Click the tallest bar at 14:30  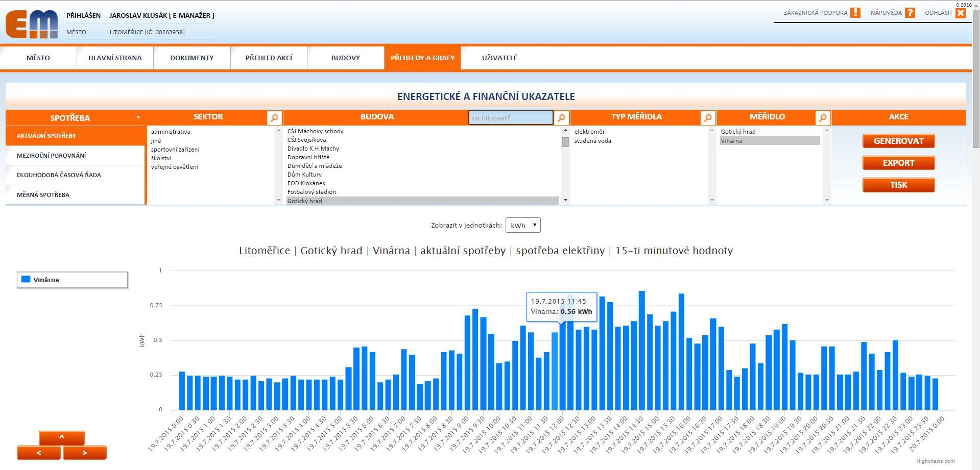tap(642, 351)
